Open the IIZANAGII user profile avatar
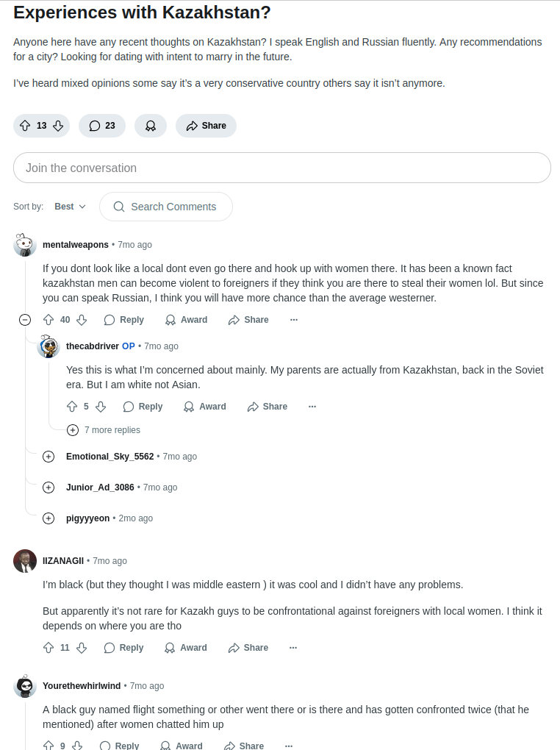This screenshot has width=560, height=750. coord(25,561)
